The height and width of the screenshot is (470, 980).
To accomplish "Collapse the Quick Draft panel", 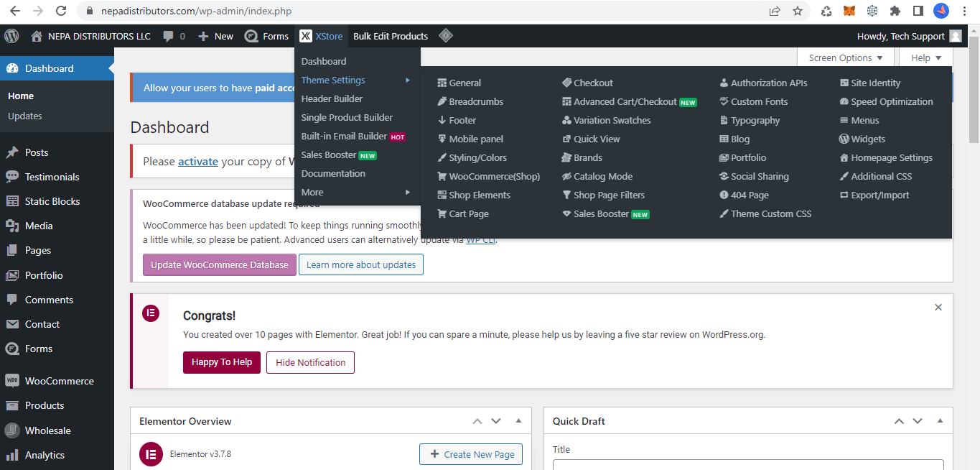I will [940, 421].
